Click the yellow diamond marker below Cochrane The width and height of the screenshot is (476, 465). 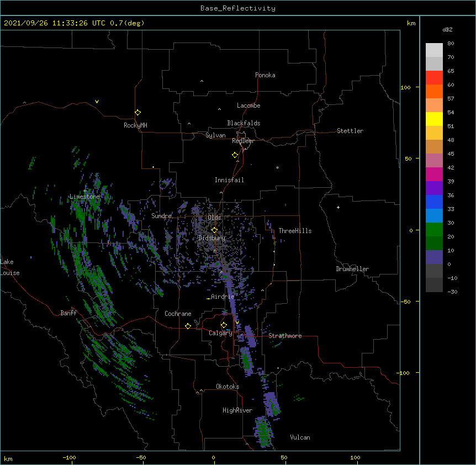(188, 326)
